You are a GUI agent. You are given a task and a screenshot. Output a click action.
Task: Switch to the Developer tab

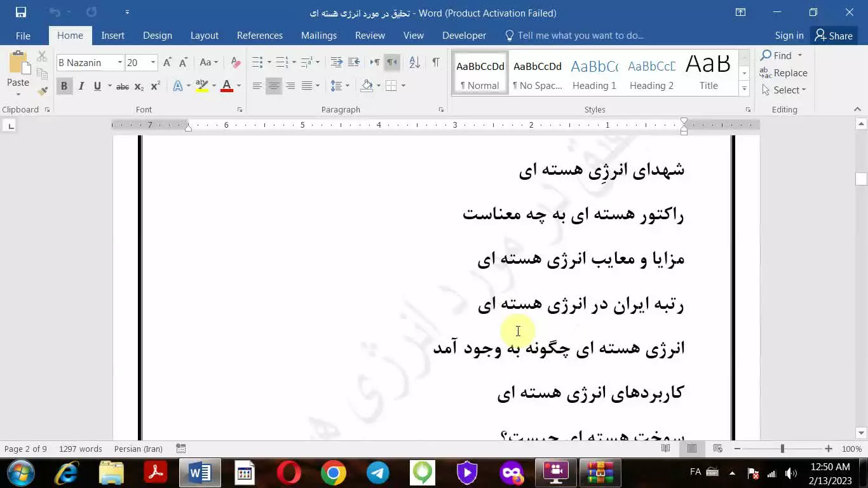tap(464, 36)
